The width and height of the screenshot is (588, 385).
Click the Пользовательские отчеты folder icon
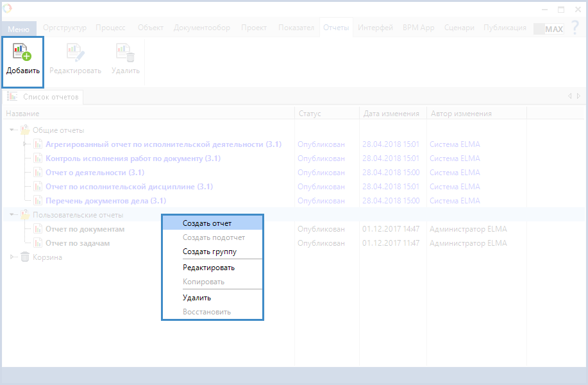click(x=25, y=215)
